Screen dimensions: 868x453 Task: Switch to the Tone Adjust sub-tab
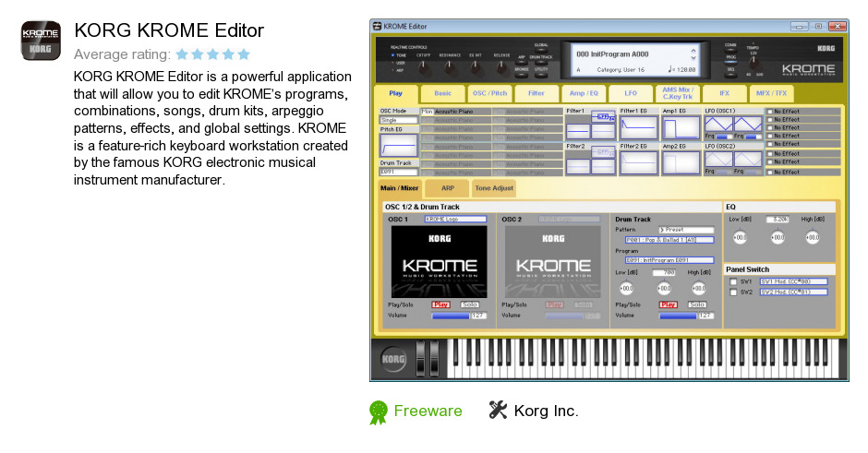(494, 188)
